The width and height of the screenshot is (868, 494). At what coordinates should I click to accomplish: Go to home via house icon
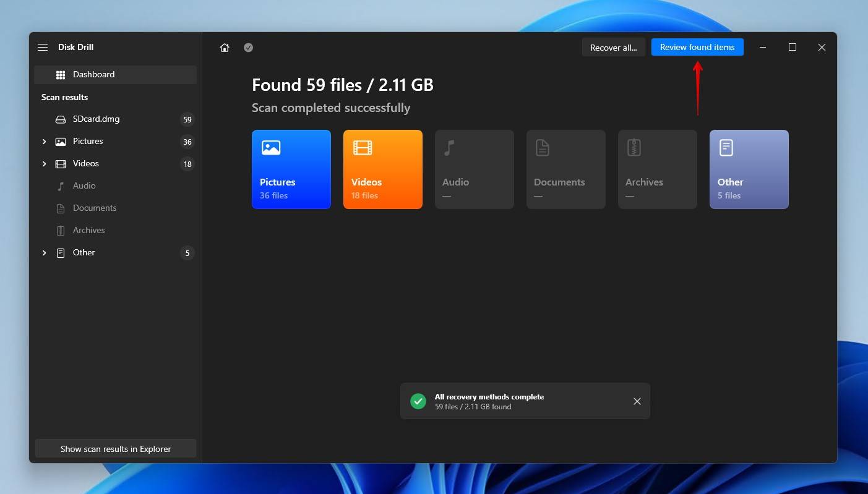[x=225, y=48]
